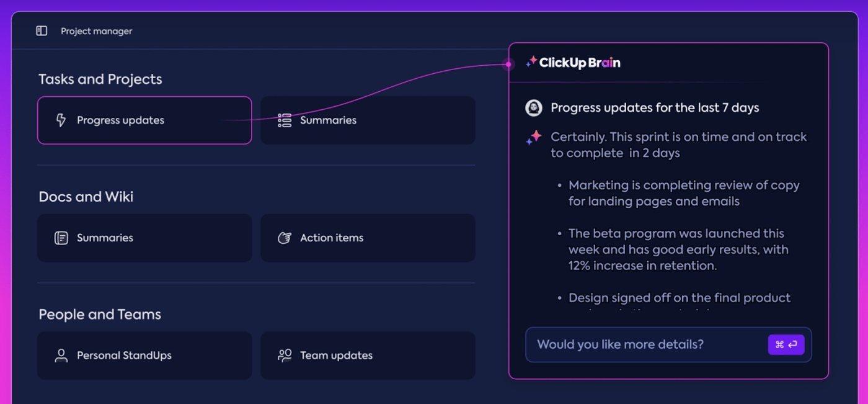The image size is (868, 404).
Task: Focus the "Would you like more details?" field
Action: pos(645,345)
